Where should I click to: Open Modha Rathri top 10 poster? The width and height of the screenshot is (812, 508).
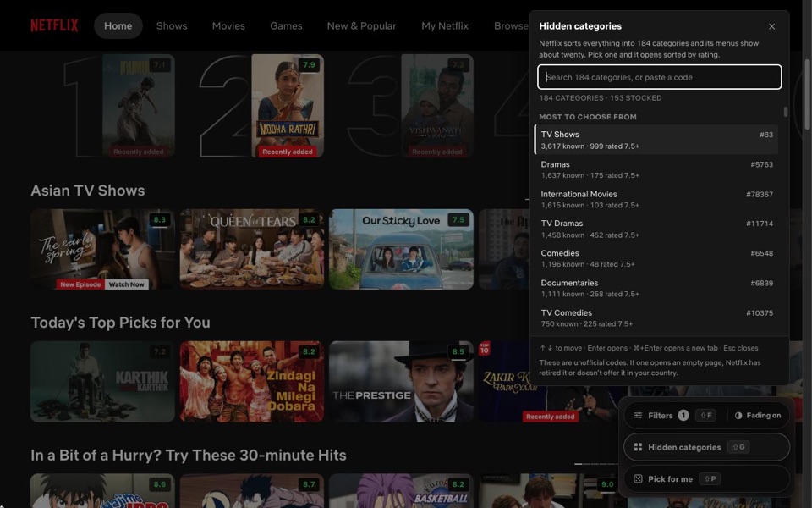click(288, 106)
